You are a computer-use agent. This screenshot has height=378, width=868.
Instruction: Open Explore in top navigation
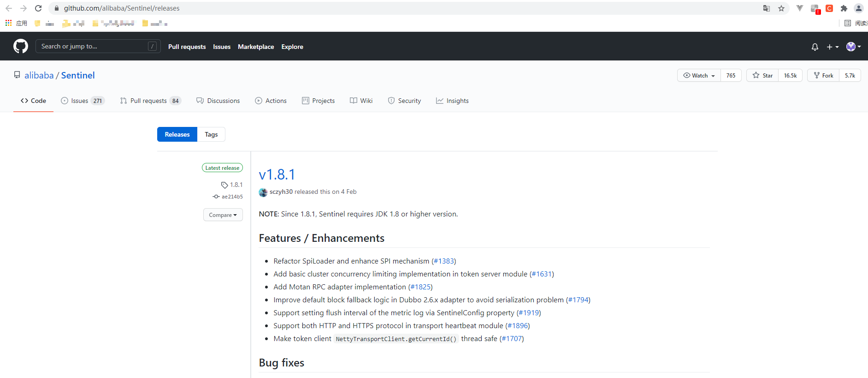292,47
